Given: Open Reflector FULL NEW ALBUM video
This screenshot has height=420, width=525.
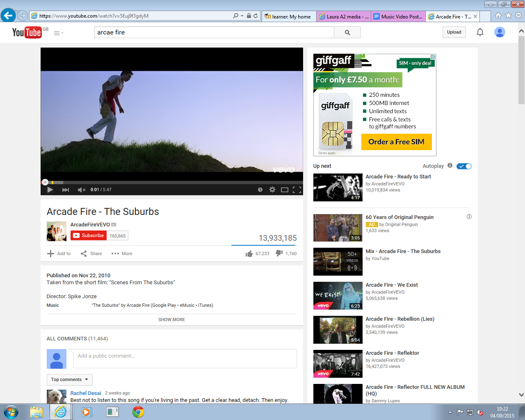Looking at the screenshot, I should (x=415, y=390).
